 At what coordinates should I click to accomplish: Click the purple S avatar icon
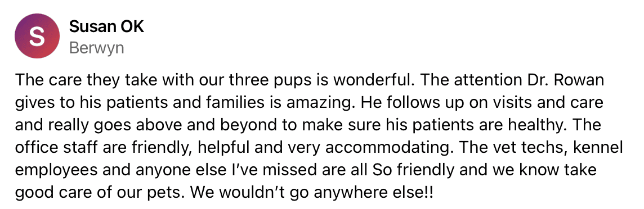coord(37,36)
